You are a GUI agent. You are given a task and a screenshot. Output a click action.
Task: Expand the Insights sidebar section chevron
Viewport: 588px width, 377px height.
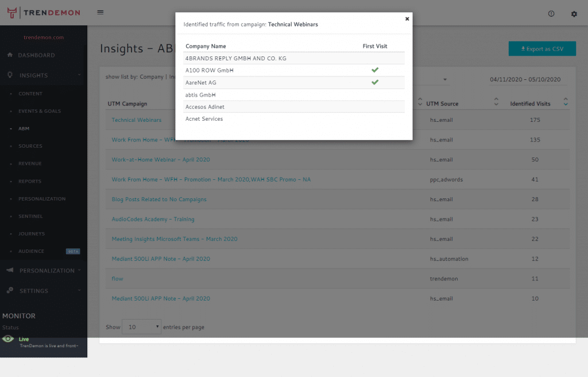(79, 75)
